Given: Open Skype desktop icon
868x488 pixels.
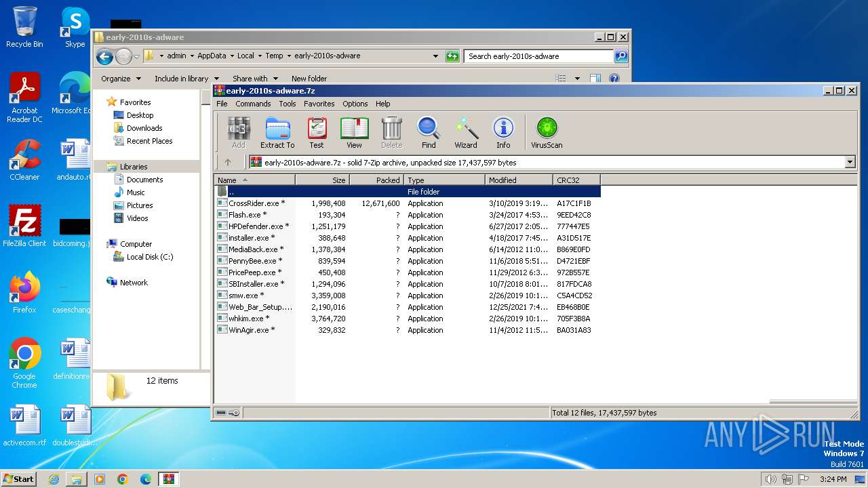Looking at the screenshot, I should 75,27.
